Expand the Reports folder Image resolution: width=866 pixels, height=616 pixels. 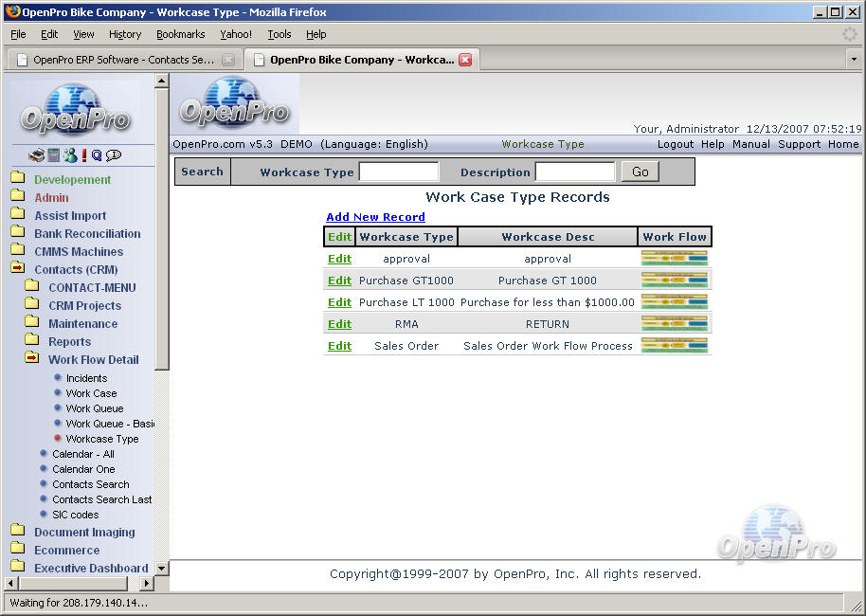coord(32,340)
